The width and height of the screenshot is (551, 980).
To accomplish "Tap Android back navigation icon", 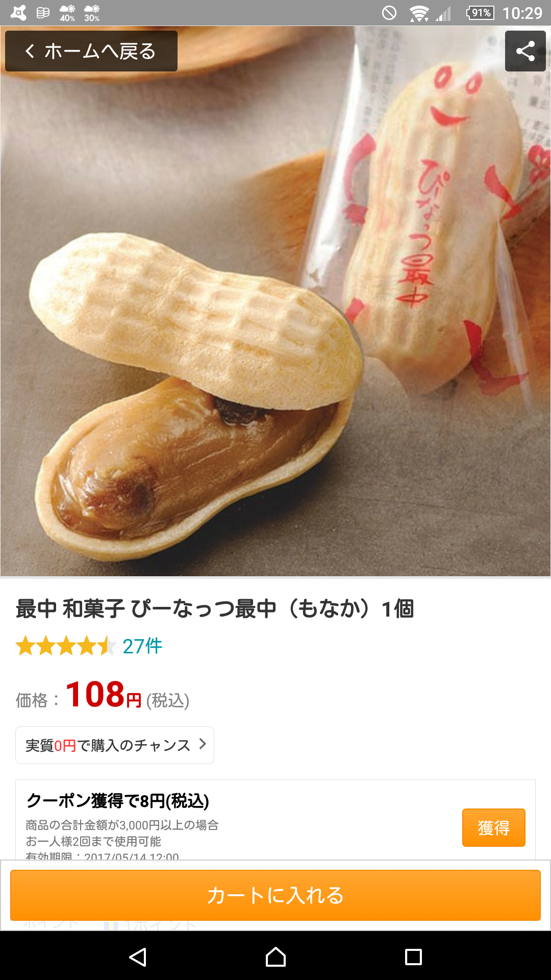I will click(x=138, y=957).
